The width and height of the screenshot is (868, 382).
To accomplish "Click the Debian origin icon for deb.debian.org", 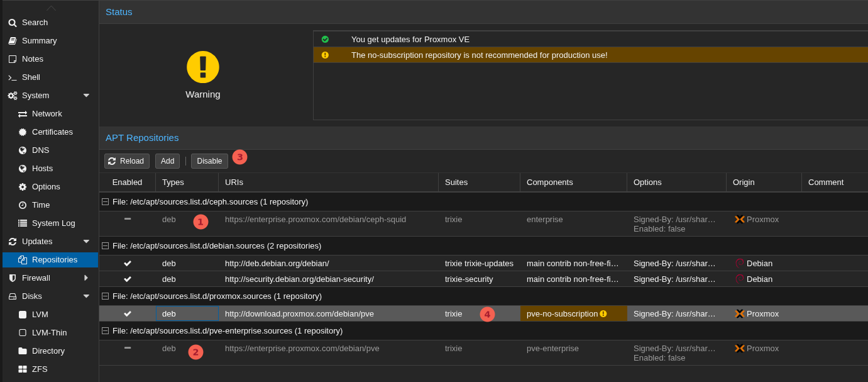I will 739,263.
